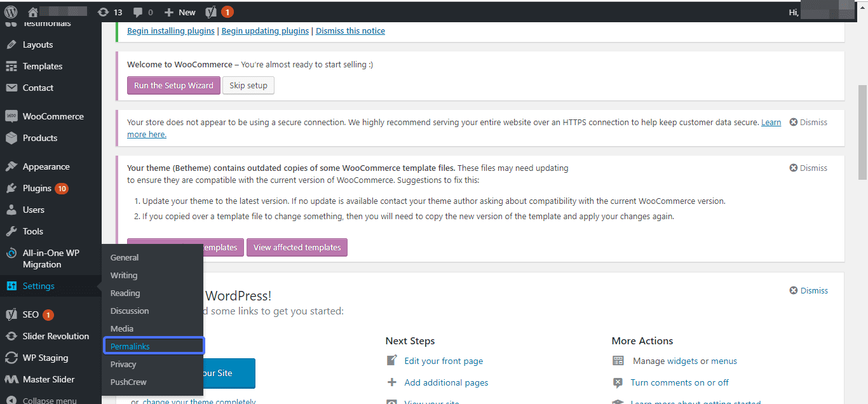Click the WordPress logo icon in admin bar
The height and width of the screenshot is (404, 868).
point(10,11)
